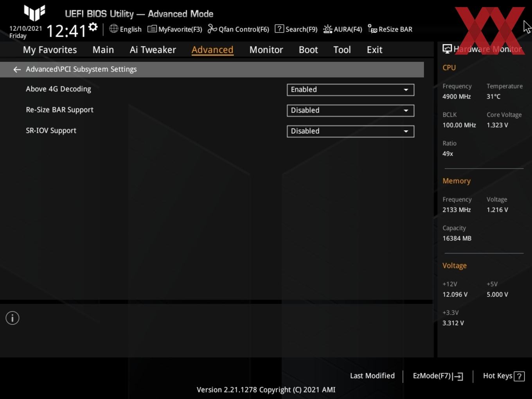532x399 pixels.
Task: Switch to EzMode(F7)
Action: tap(438, 376)
